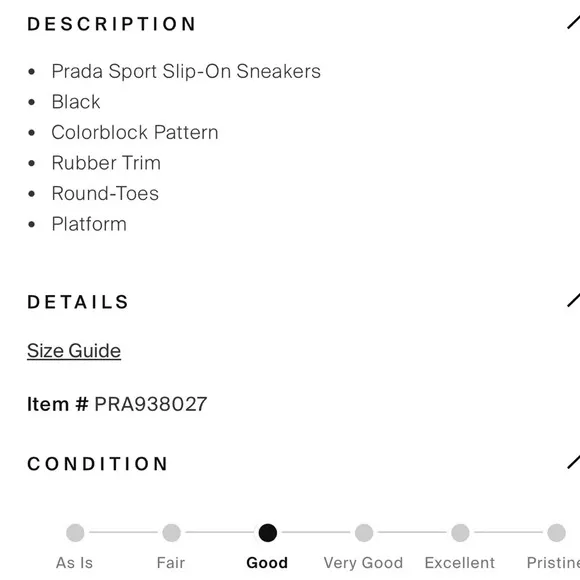Select the Very Good condition dot
This screenshot has height=580, width=580.
364,533
